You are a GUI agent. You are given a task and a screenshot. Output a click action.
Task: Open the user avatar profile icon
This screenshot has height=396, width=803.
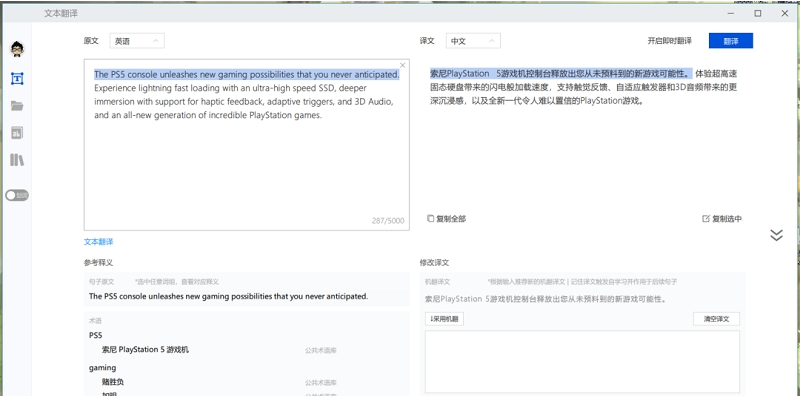pos(17,49)
